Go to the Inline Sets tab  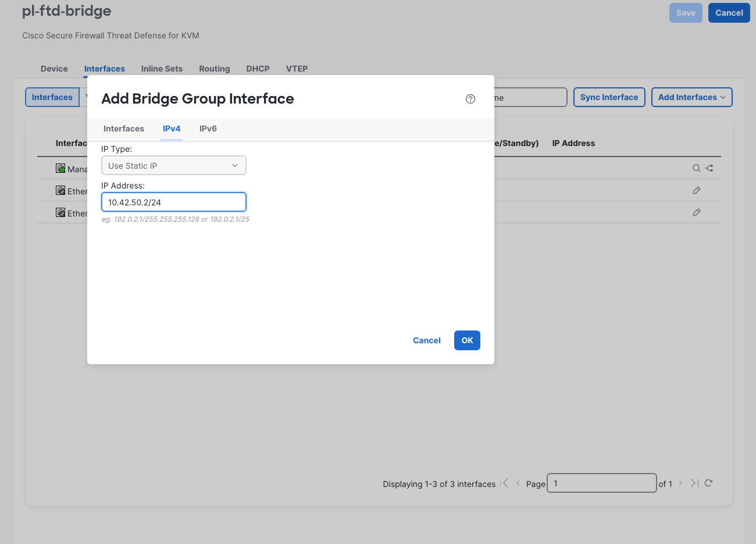[162, 69]
